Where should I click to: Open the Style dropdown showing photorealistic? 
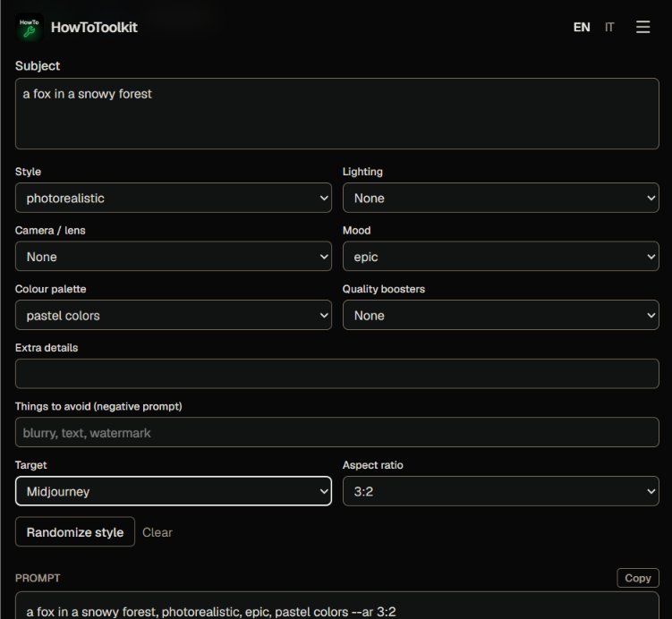[x=174, y=198]
